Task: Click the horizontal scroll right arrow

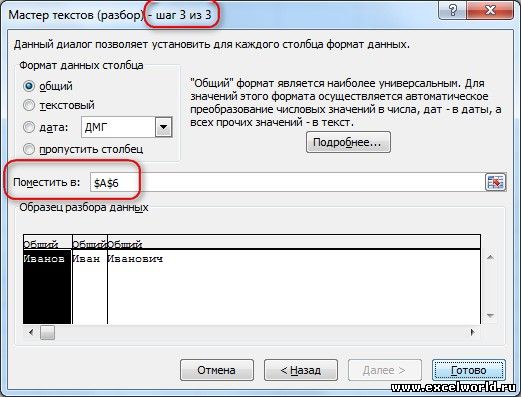Action: pyautogui.click(x=473, y=332)
